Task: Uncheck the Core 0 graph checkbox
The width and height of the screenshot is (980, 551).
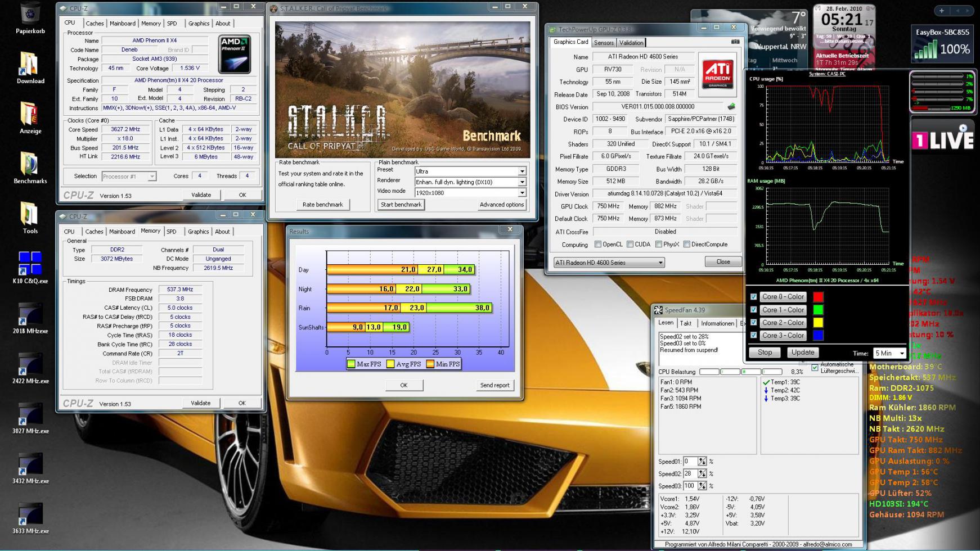Action: point(753,297)
